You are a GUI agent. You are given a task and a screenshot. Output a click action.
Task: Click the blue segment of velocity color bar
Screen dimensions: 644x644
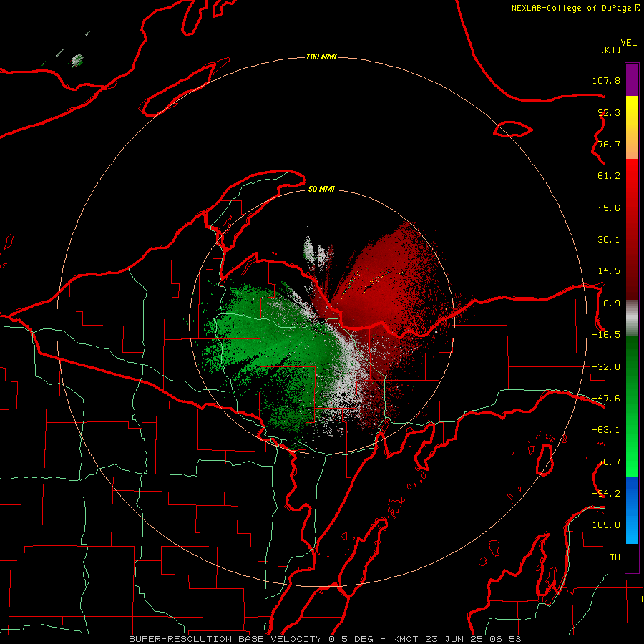[x=632, y=510]
